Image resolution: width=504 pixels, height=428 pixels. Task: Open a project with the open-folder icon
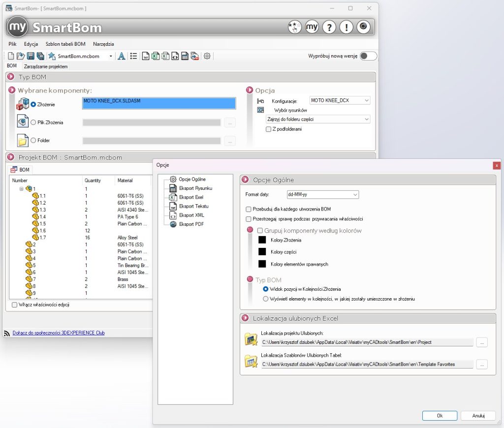[21, 56]
